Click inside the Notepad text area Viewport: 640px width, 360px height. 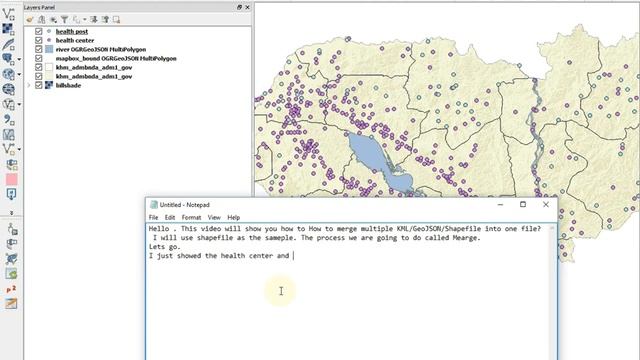[x=347, y=291]
